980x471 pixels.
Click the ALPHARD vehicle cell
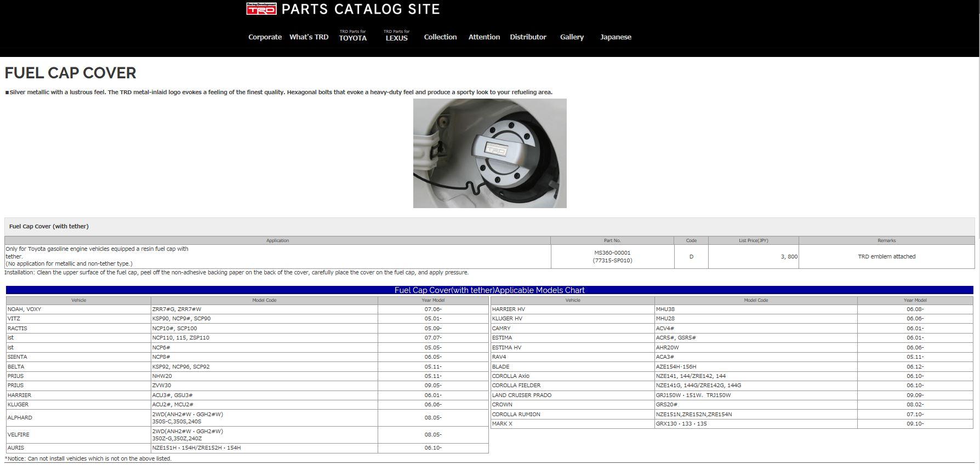[78, 418]
